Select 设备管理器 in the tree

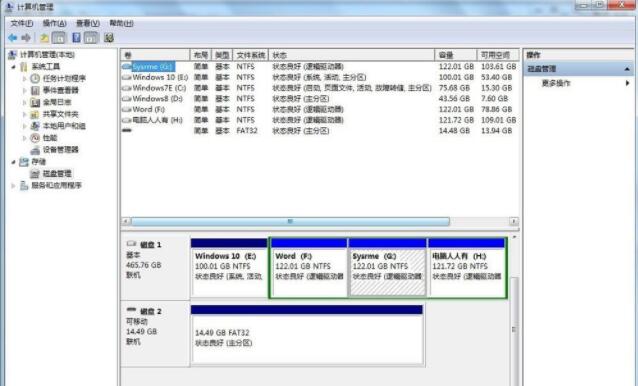[x=61, y=150]
